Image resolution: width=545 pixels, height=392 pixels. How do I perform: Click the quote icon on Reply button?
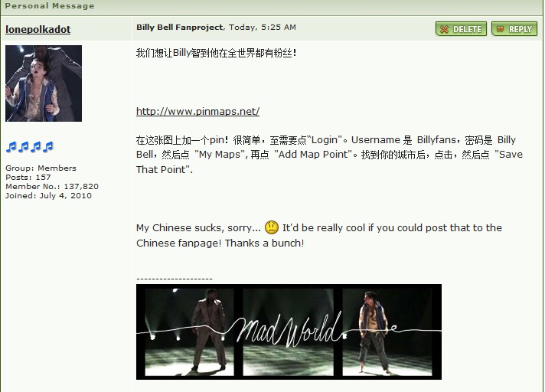(500, 29)
